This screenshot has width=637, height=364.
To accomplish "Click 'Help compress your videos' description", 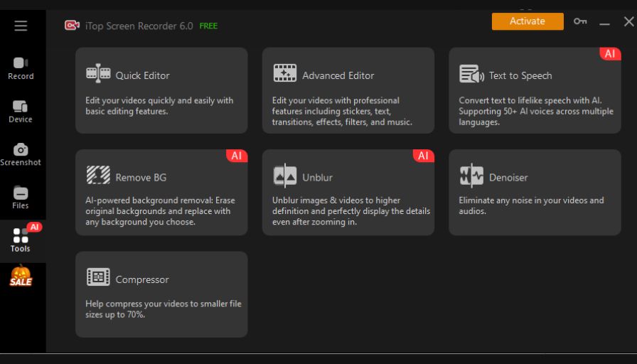I will coord(164,309).
